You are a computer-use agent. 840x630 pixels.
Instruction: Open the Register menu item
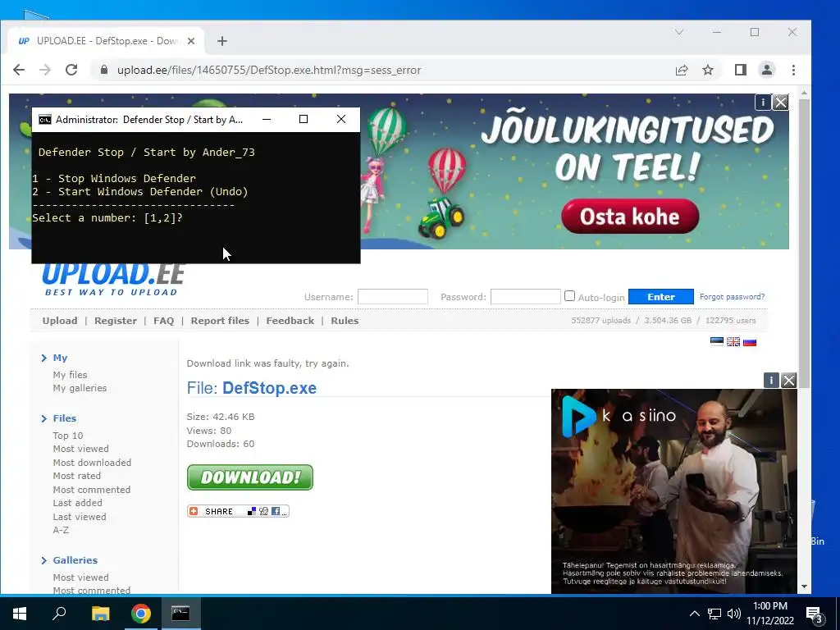click(116, 321)
